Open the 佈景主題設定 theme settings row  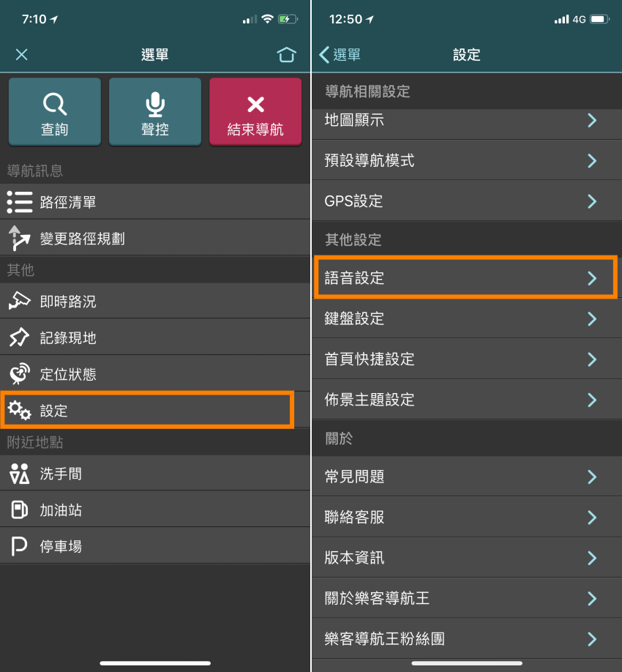coord(465,400)
